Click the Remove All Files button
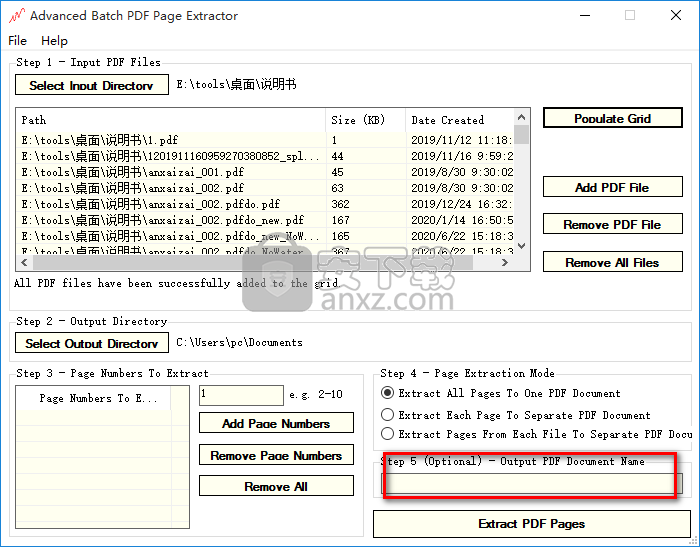The height and width of the screenshot is (547, 700). (x=612, y=262)
